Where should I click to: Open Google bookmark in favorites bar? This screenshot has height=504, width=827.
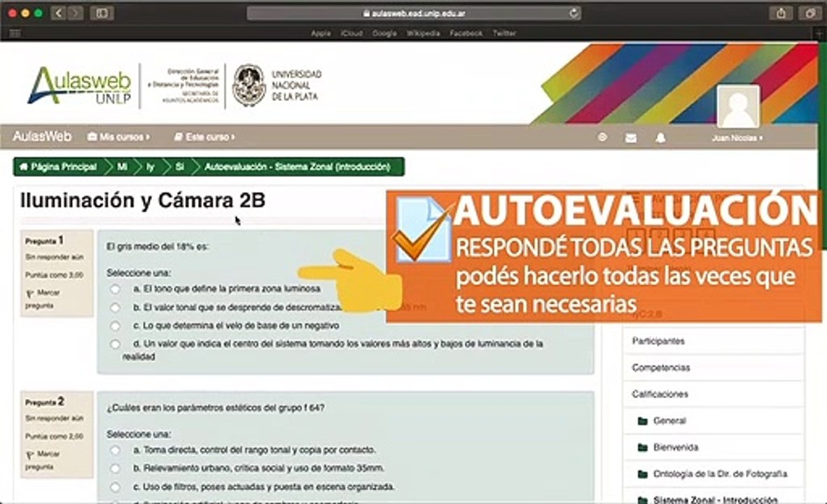click(x=384, y=33)
